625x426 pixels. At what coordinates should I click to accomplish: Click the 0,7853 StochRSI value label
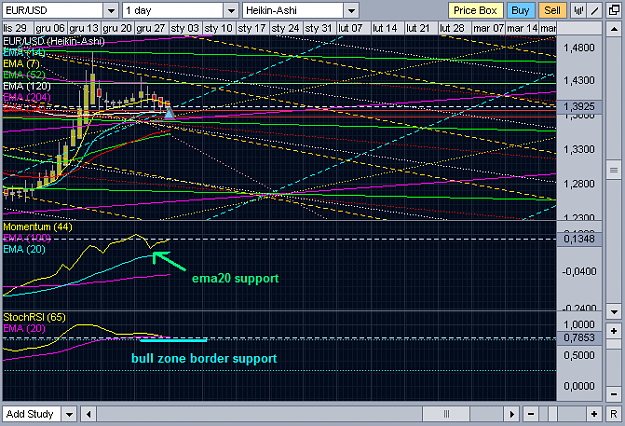[579, 338]
